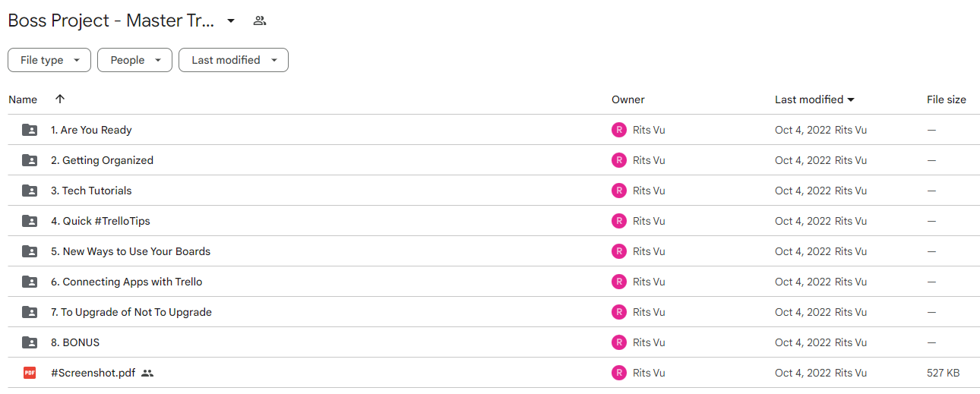This screenshot has height=394, width=980.
Task: Open the People filter dropdown
Action: 134,60
